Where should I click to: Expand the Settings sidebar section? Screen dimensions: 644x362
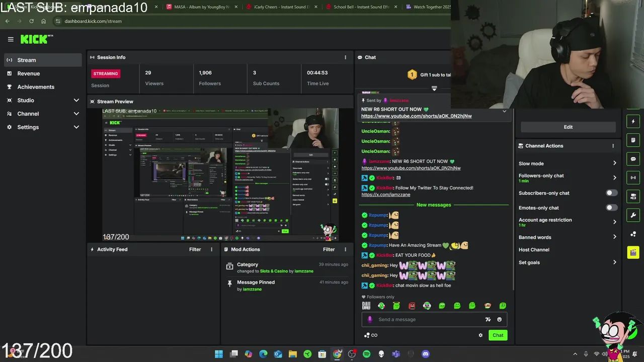click(43, 127)
